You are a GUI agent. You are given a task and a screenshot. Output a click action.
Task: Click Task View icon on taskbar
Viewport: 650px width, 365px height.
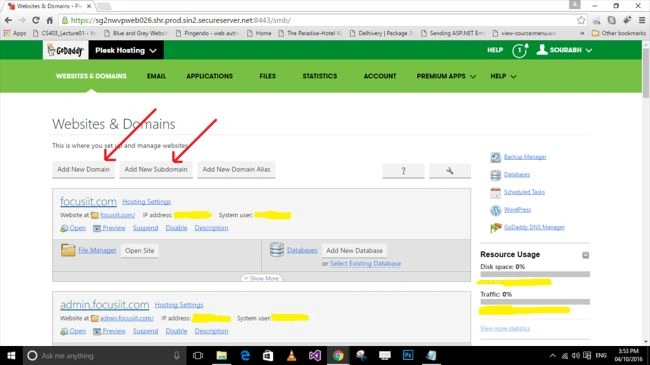198,355
